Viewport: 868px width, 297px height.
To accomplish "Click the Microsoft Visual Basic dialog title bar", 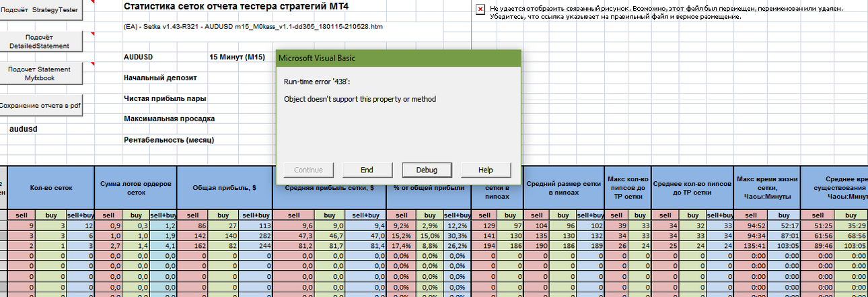I will [x=398, y=58].
